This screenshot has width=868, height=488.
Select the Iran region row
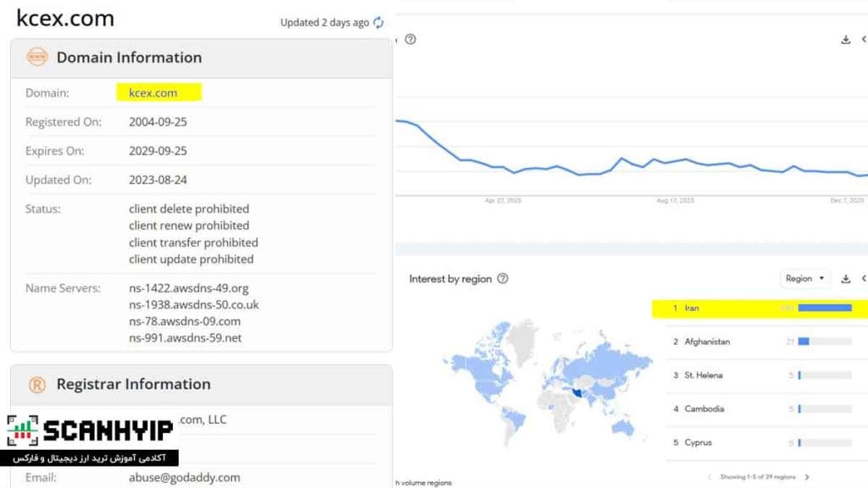(x=759, y=308)
